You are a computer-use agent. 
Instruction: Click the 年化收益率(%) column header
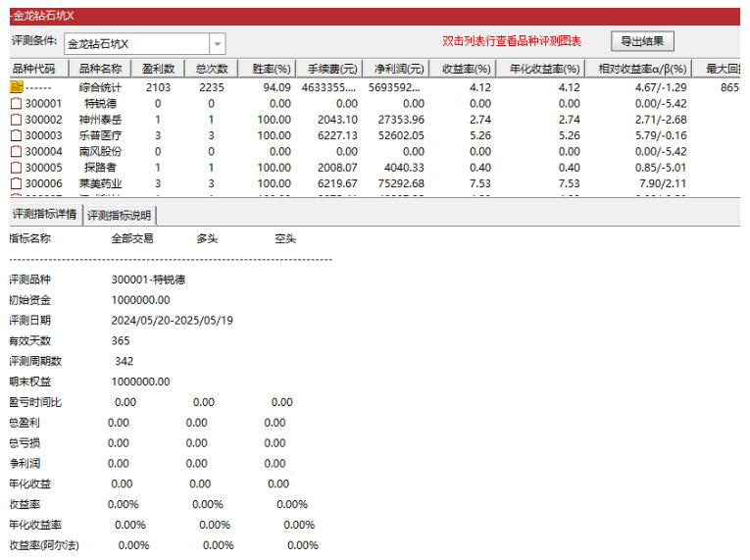(x=540, y=69)
